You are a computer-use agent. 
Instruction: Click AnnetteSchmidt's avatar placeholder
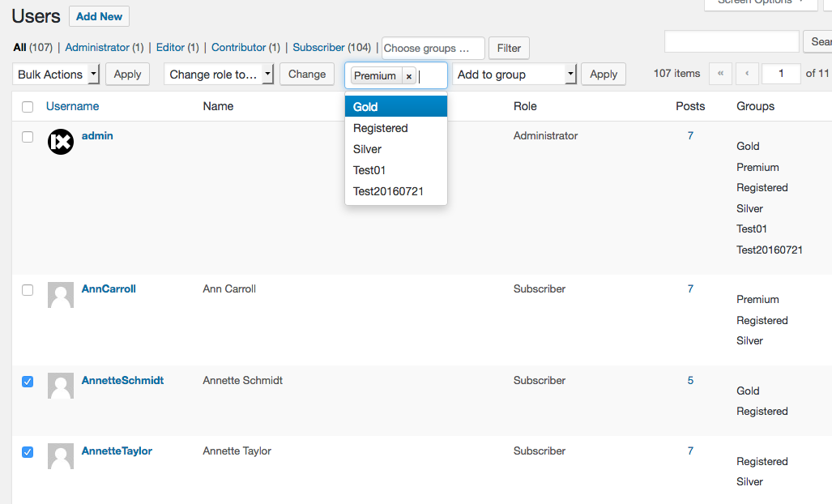[61, 386]
